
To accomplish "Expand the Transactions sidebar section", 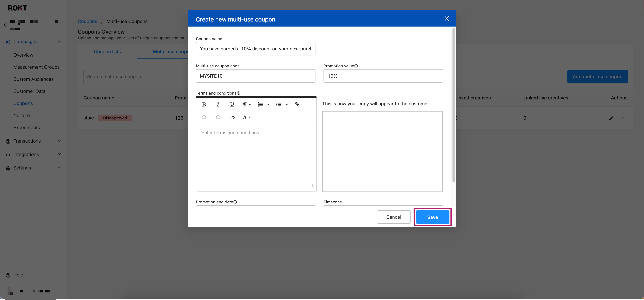I will pos(59,141).
